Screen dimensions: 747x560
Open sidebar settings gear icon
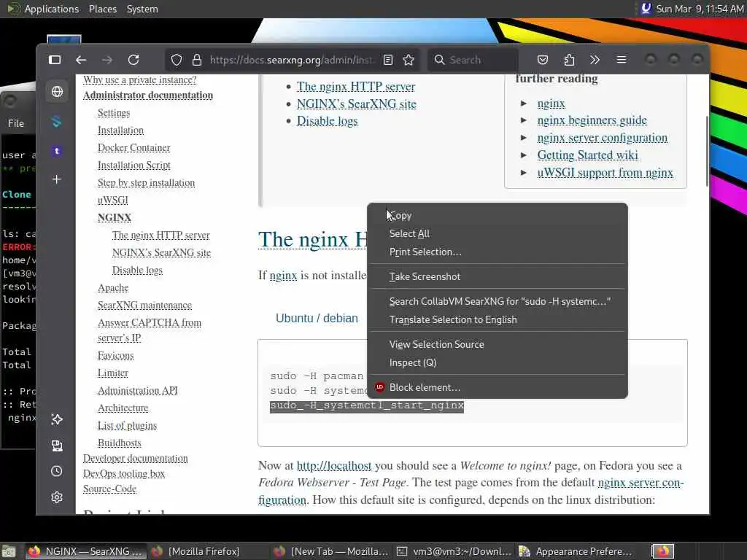click(x=57, y=497)
